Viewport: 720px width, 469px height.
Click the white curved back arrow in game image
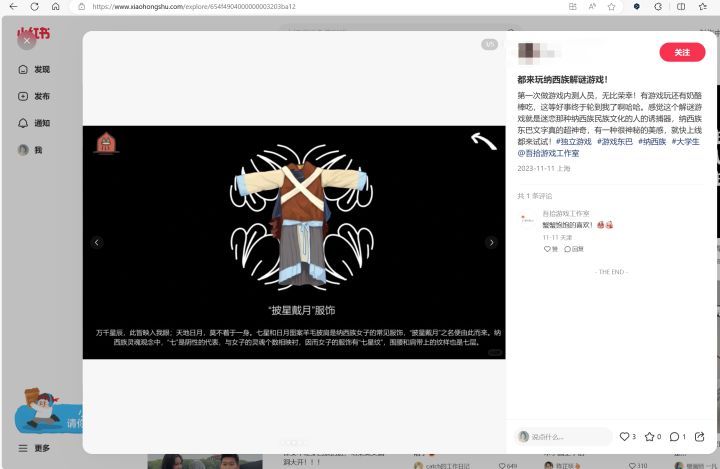[x=484, y=141]
